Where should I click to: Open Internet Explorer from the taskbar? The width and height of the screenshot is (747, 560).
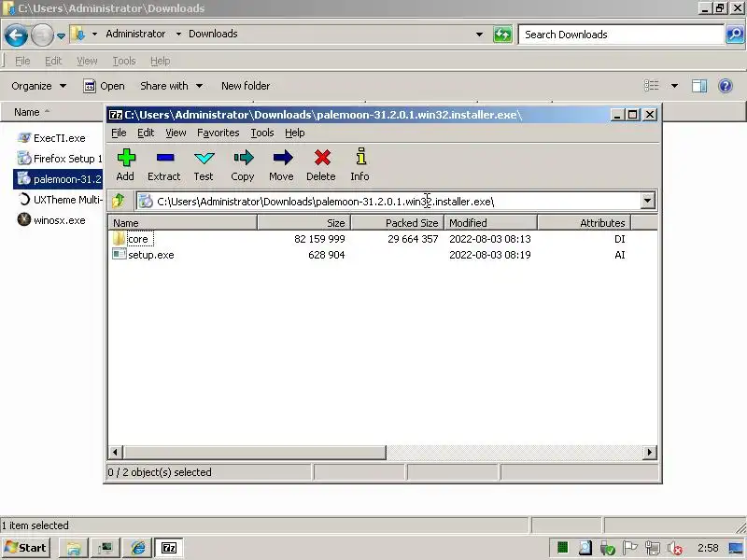[138, 548]
